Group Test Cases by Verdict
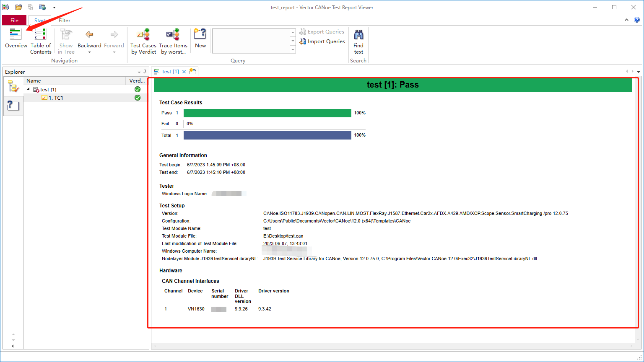Screen dimensions: 644x362 click(x=143, y=41)
